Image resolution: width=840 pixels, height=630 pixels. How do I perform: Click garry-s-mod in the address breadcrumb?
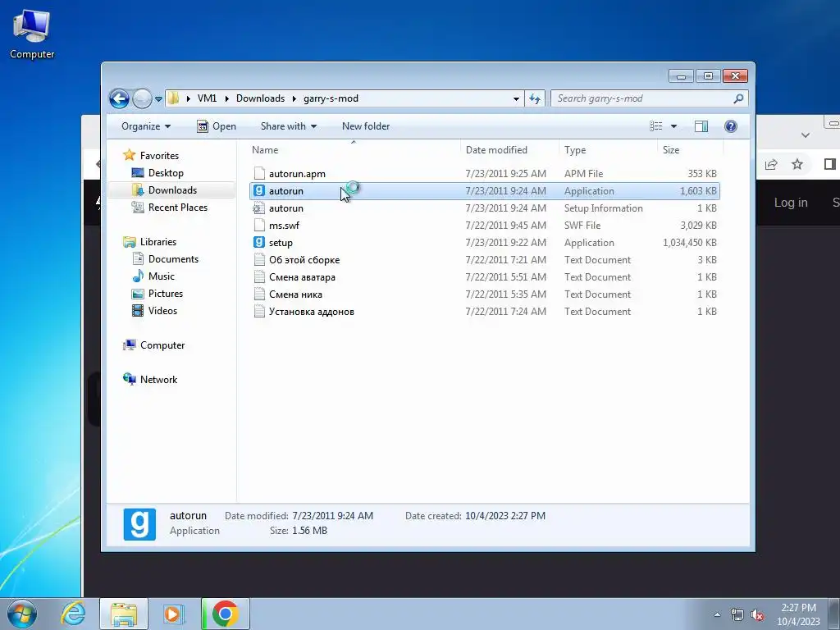(331, 98)
